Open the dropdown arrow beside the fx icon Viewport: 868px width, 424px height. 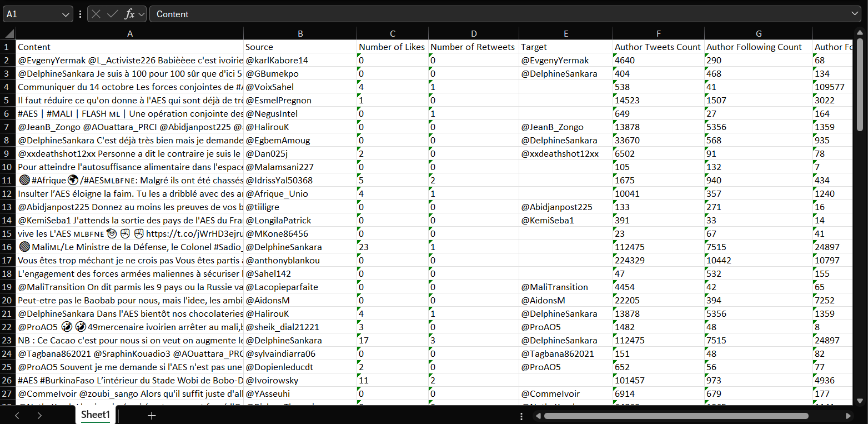pos(141,14)
